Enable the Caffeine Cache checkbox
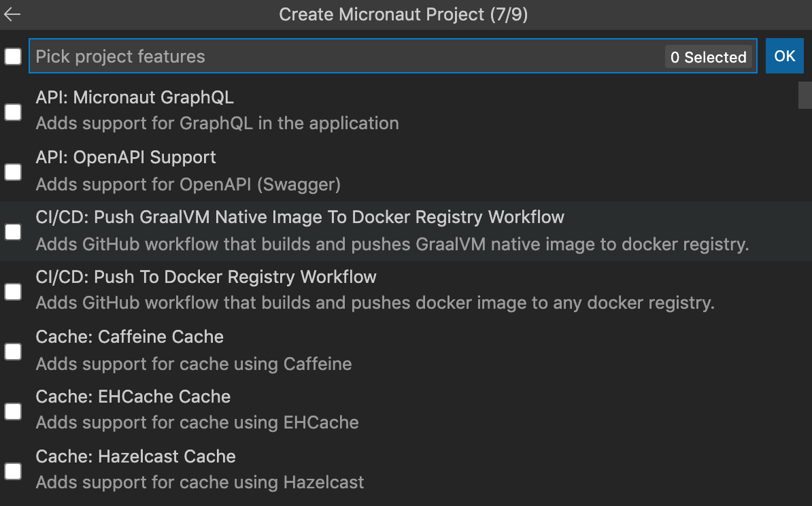 pos(13,352)
